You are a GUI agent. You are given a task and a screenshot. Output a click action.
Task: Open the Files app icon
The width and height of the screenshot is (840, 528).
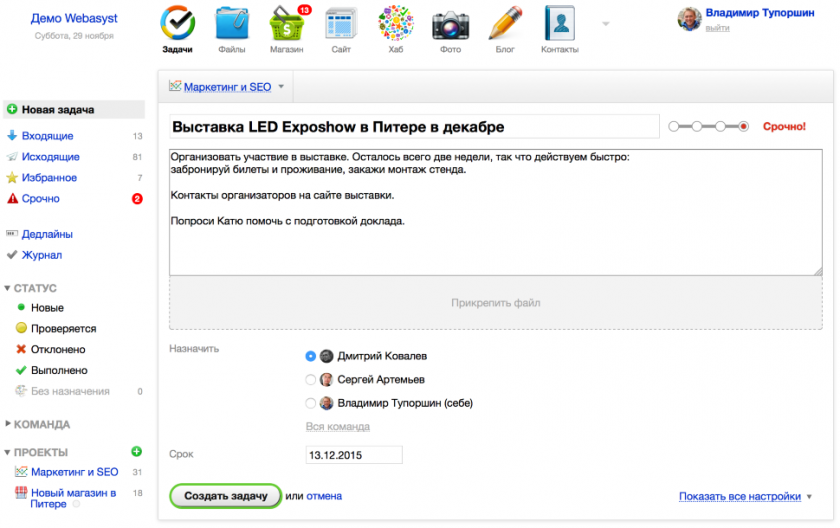[232, 24]
